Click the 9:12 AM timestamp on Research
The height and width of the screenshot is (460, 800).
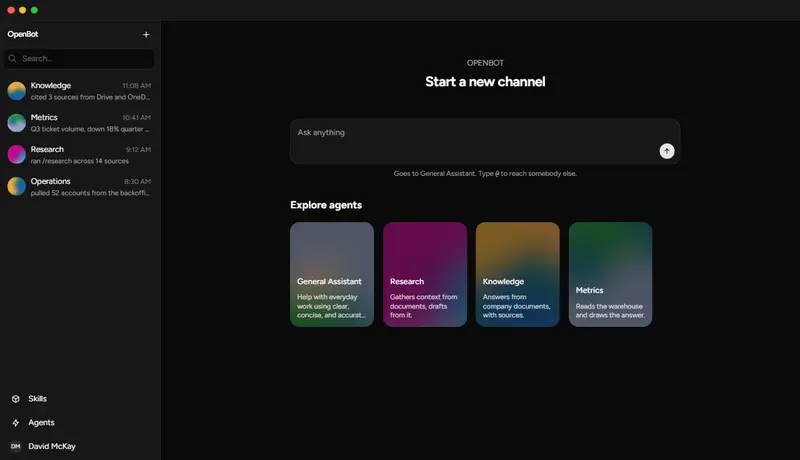pos(138,149)
